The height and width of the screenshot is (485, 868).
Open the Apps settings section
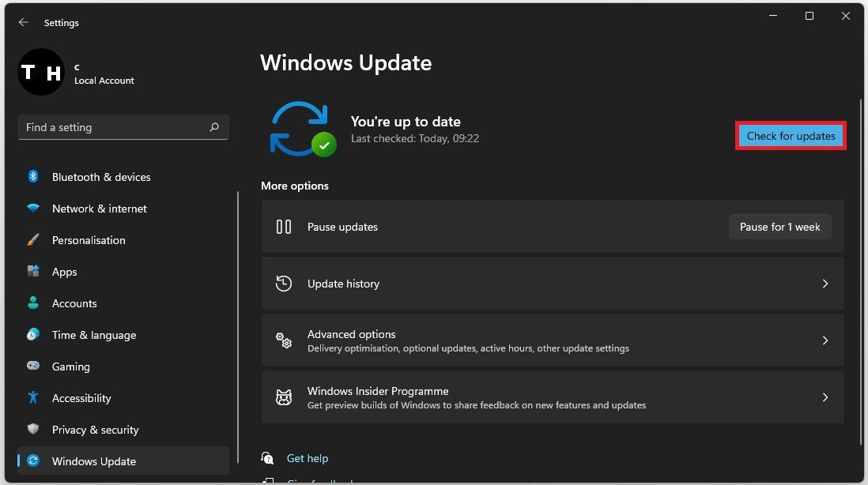(x=65, y=272)
